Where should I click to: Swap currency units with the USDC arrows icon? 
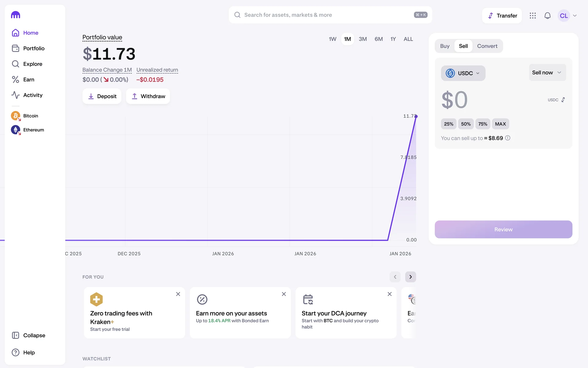(563, 100)
